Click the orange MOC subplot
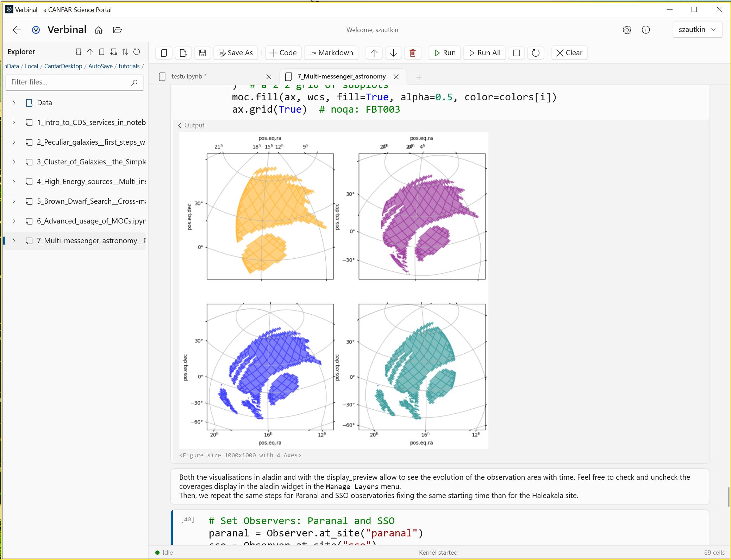This screenshot has height=560, width=731. pyautogui.click(x=270, y=216)
